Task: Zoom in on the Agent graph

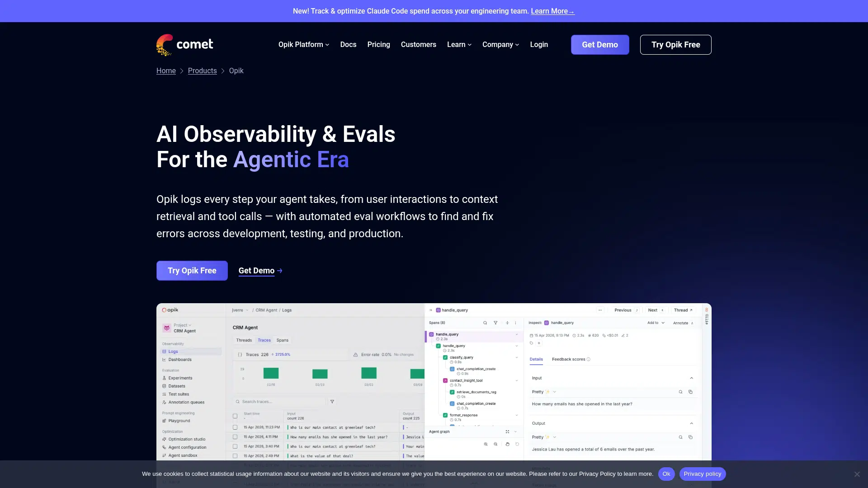Action: (x=486, y=445)
